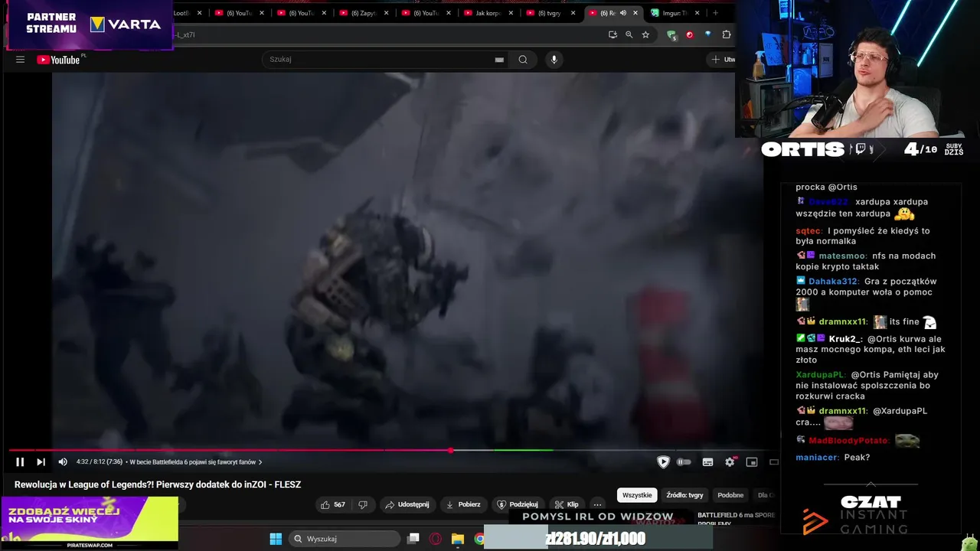Click the pirateswap.com banner
The image size is (980, 551).
point(90,523)
